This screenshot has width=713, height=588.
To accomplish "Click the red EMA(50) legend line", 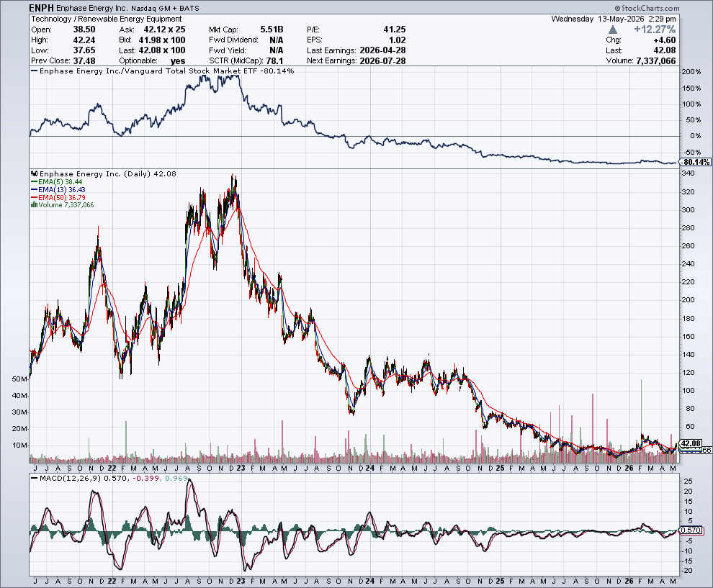I will 34,198.
